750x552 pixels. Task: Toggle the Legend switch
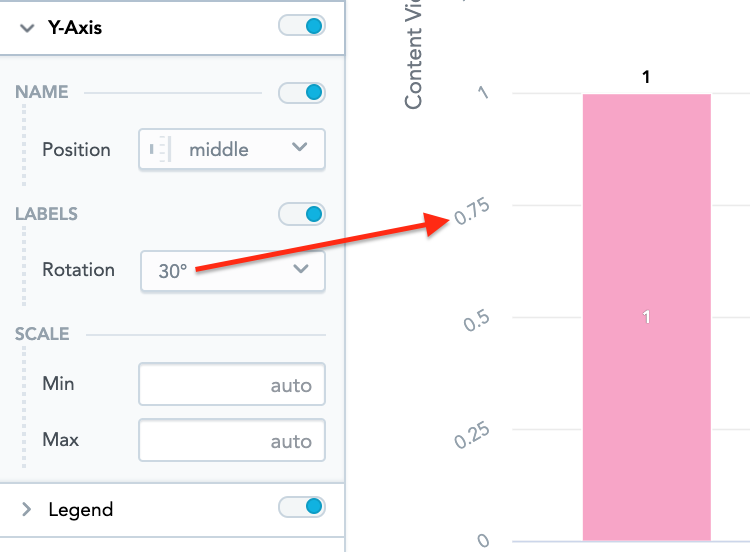pos(301,508)
